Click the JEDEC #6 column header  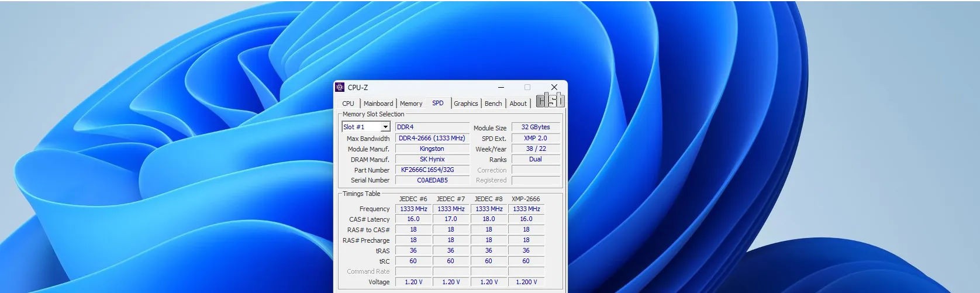(x=413, y=199)
